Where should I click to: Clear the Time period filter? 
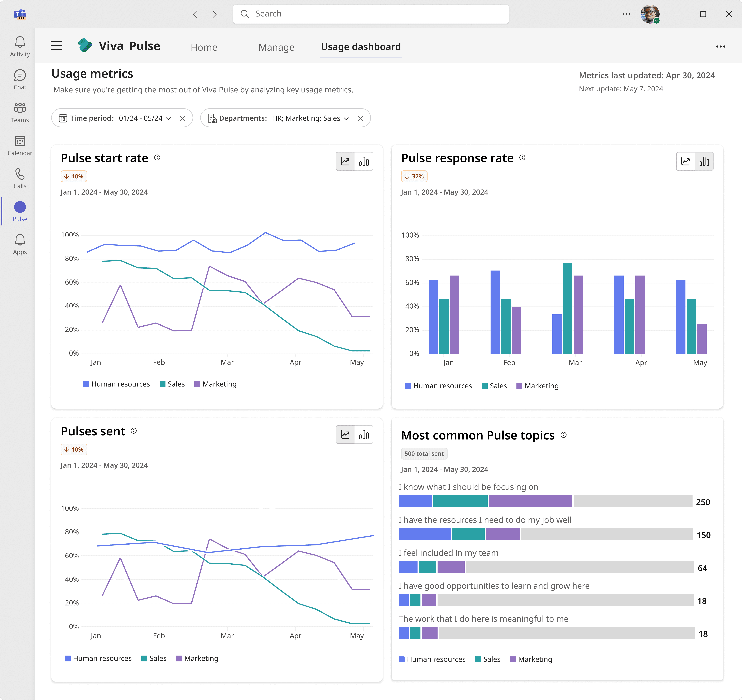pyautogui.click(x=183, y=118)
